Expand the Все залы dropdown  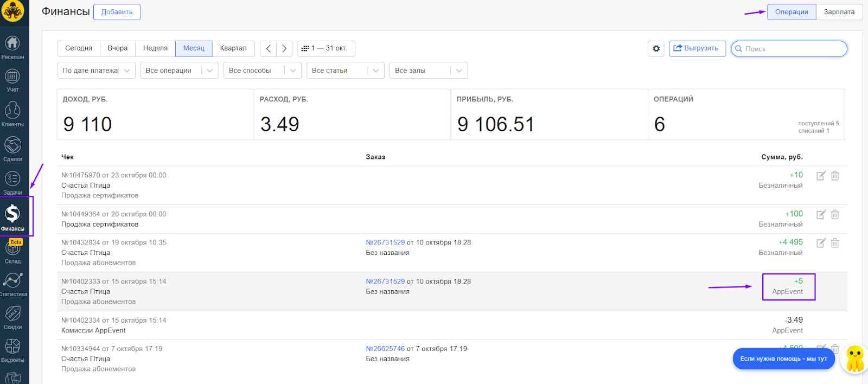click(x=428, y=71)
